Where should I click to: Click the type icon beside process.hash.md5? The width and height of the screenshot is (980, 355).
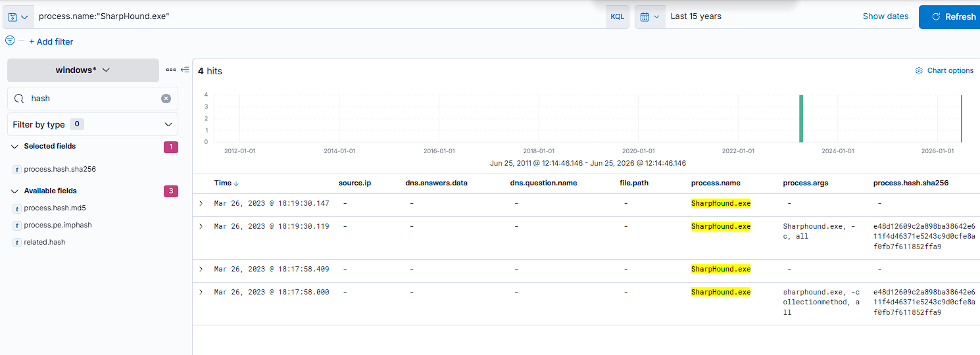(x=16, y=208)
